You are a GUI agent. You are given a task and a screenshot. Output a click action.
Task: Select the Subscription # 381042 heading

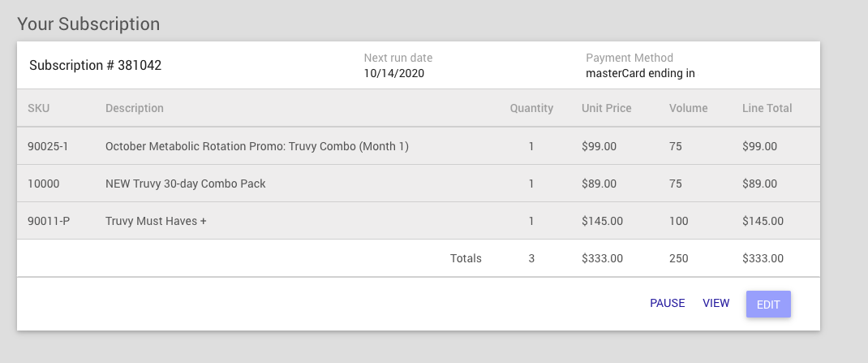pos(95,66)
